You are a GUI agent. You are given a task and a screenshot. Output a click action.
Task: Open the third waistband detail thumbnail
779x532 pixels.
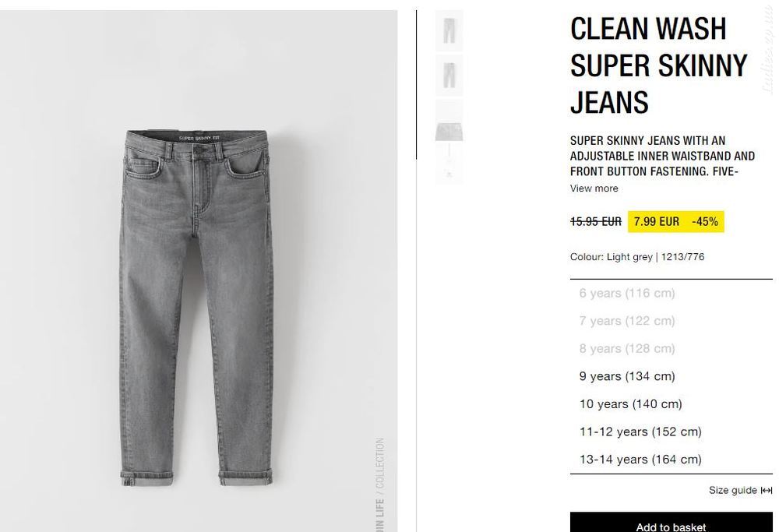449,120
